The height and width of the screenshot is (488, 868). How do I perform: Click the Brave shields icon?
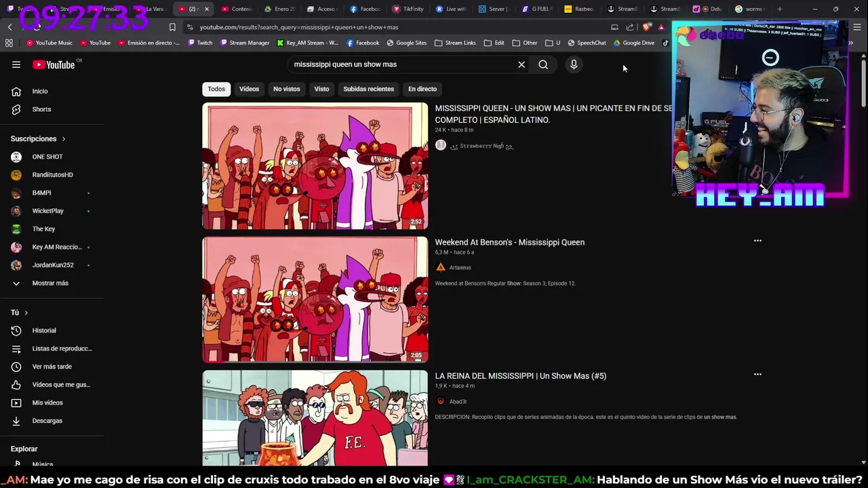click(646, 27)
